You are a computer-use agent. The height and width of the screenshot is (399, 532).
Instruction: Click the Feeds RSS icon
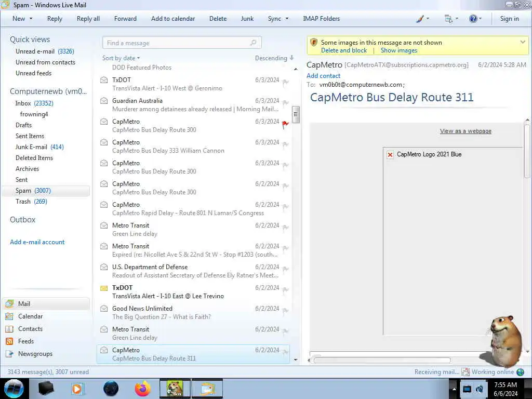pyautogui.click(x=9, y=341)
